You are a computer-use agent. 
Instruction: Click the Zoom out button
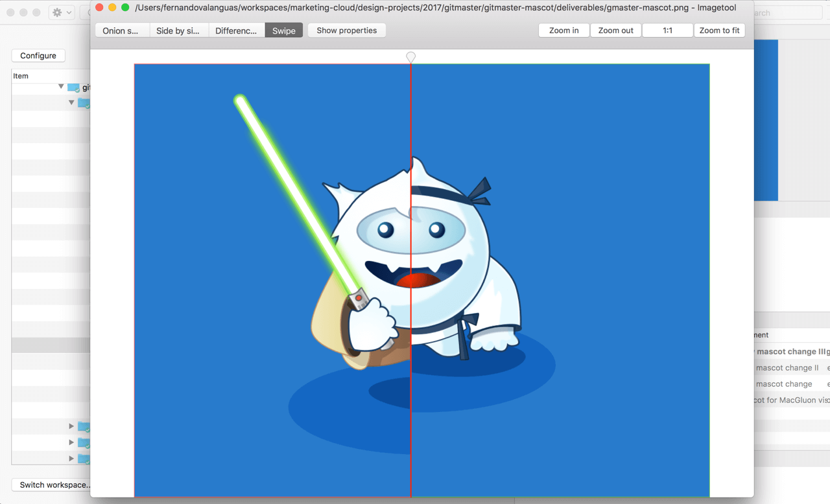click(616, 30)
